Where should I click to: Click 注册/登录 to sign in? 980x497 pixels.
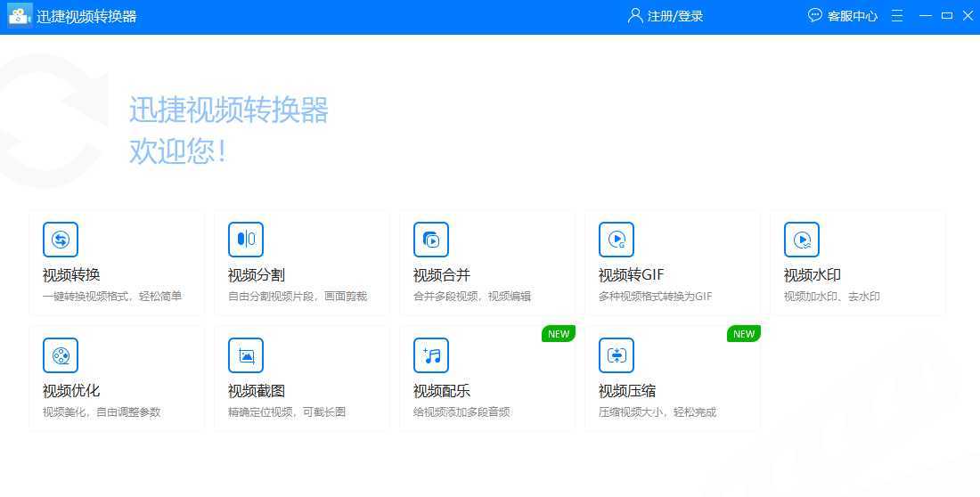pyautogui.click(x=675, y=16)
